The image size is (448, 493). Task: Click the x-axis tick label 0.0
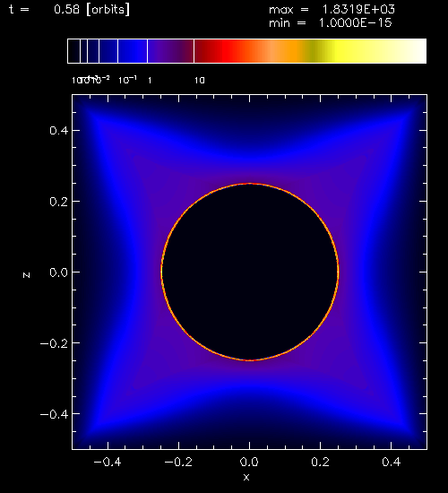(x=249, y=462)
